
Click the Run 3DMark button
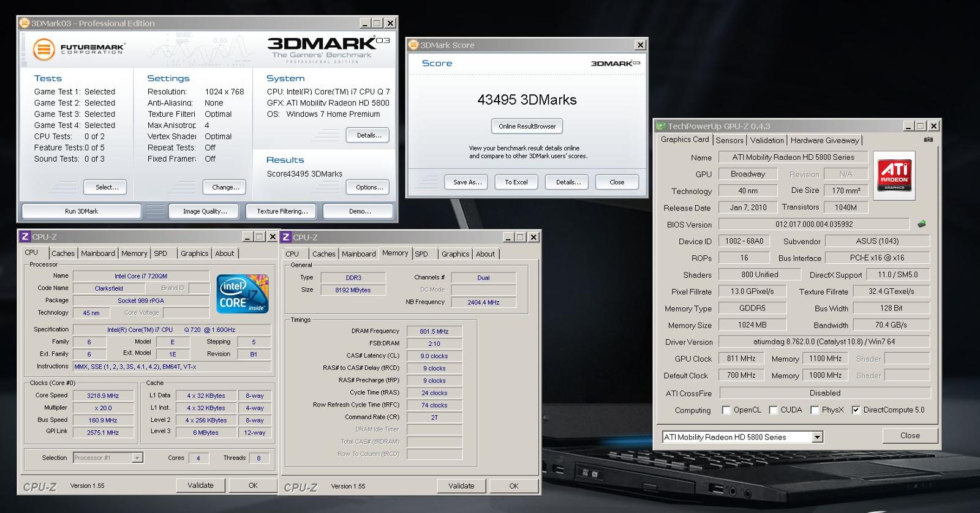(x=81, y=211)
